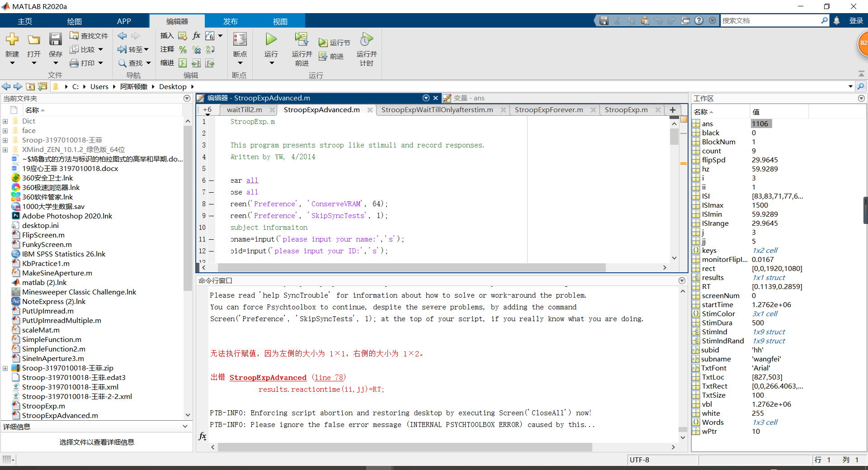Click the increase indent icon
Screen dimensions: 868x470
coord(196,63)
